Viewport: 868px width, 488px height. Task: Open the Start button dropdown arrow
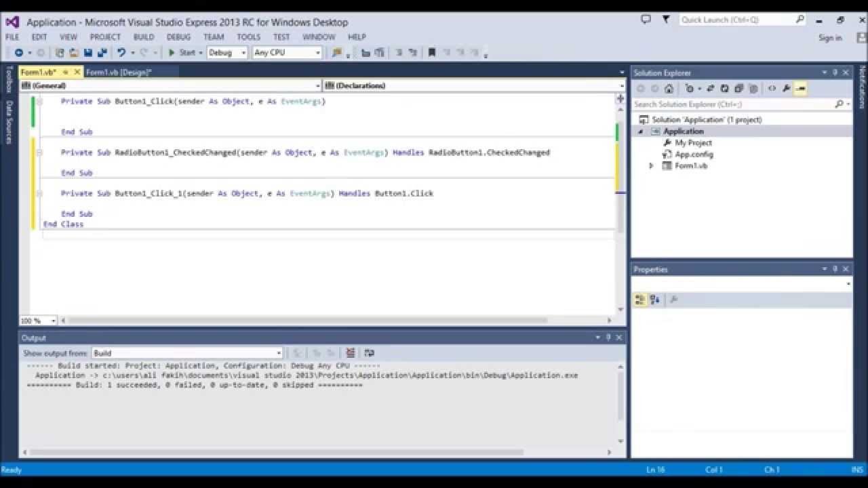click(x=201, y=52)
